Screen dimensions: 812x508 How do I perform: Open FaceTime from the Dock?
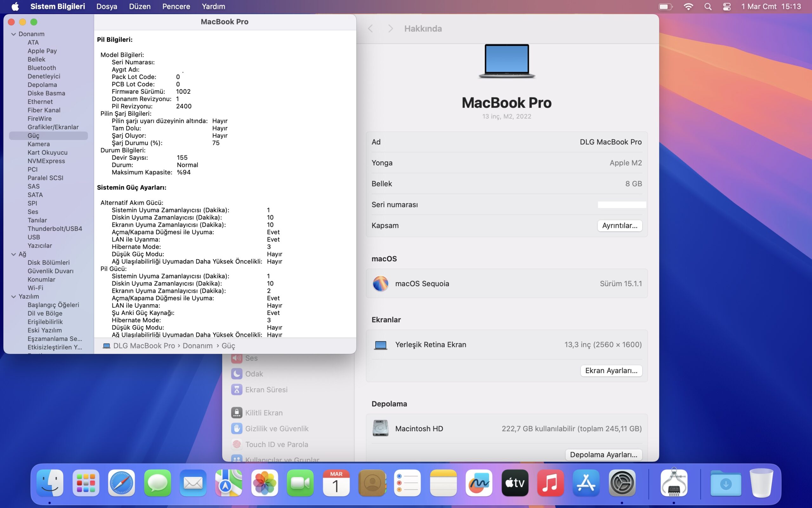pos(300,483)
